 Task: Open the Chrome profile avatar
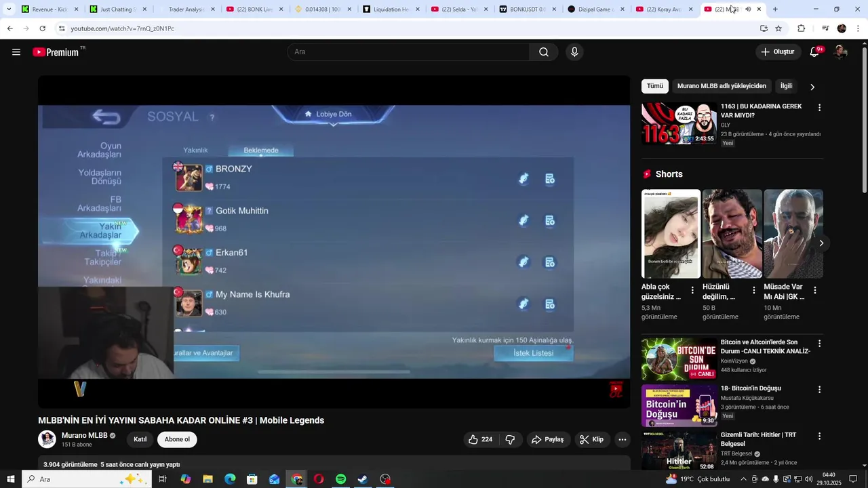pos(842,28)
